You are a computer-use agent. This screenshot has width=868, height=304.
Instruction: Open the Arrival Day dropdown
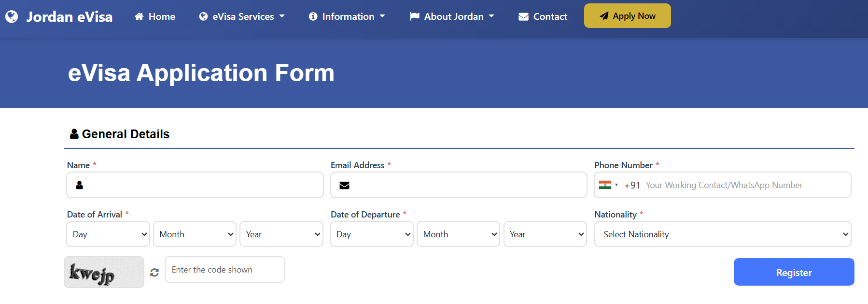(108, 234)
